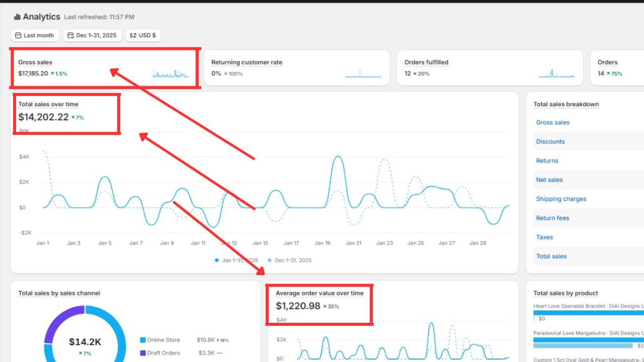Screen dimensions: 644x362
Task: Click the $1,220.98 average order value
Action: point(298,306)
